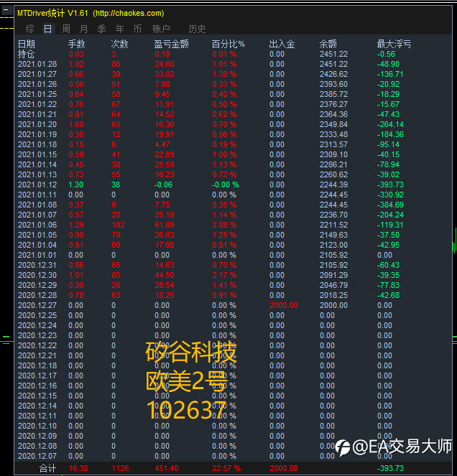Click the 盈亏金额 column header
The image size is (457, 476).
click(x=171, y=44)
